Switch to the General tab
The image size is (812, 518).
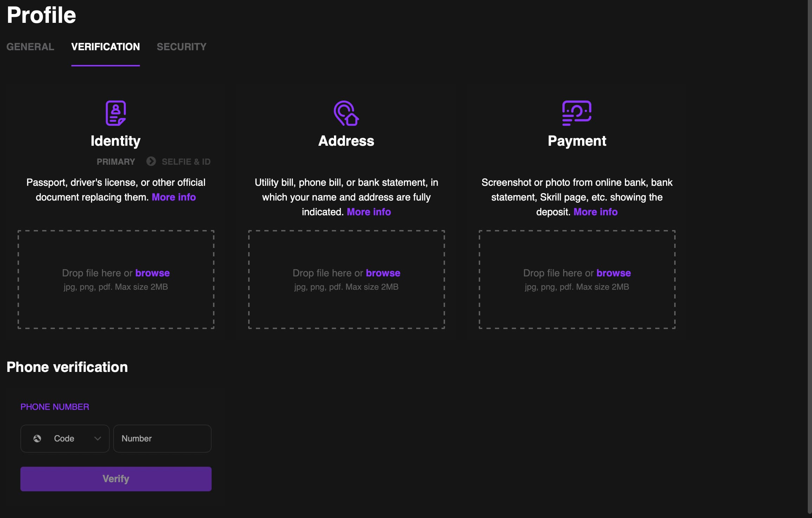(30, 47)
